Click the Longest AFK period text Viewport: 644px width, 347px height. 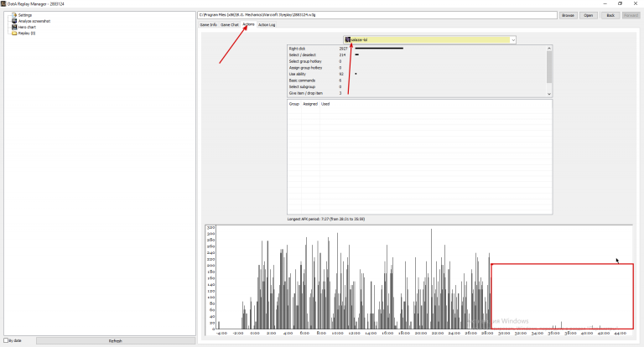pos(326,219)
